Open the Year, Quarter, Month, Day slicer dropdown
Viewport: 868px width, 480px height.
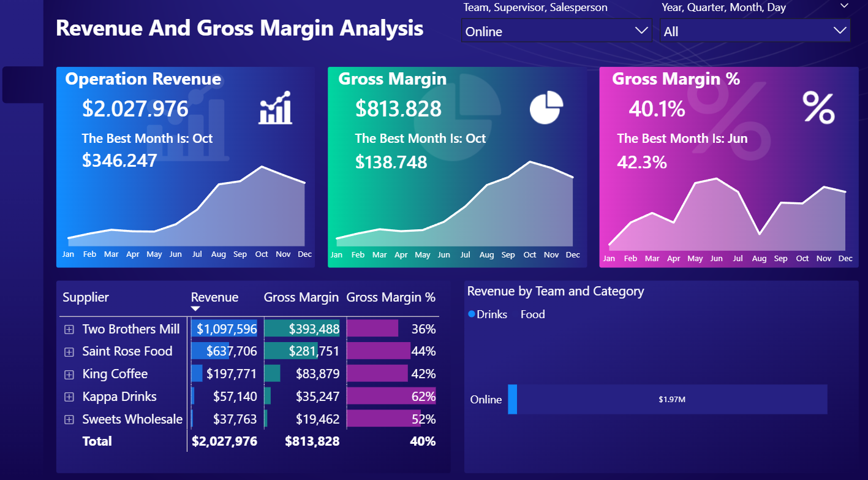click(x=840, y=30)
